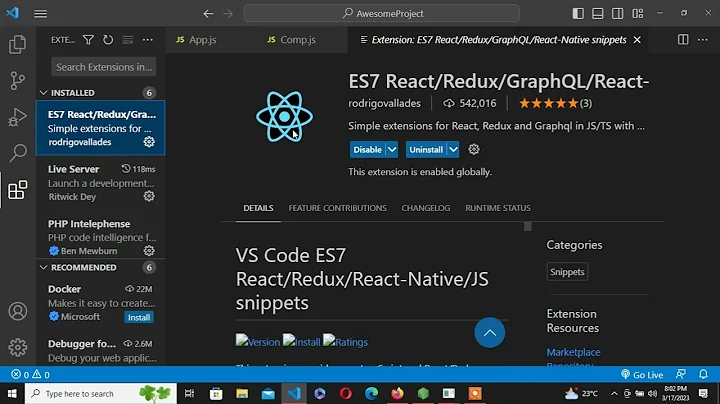Open manage gear for Live Server
This screenshot has width=720, height=404.
point(149,196)
